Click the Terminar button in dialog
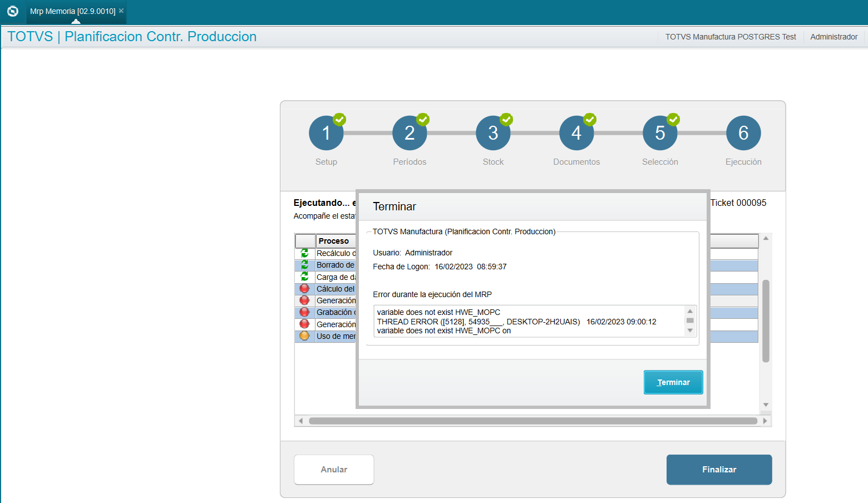 coord(673,382)
